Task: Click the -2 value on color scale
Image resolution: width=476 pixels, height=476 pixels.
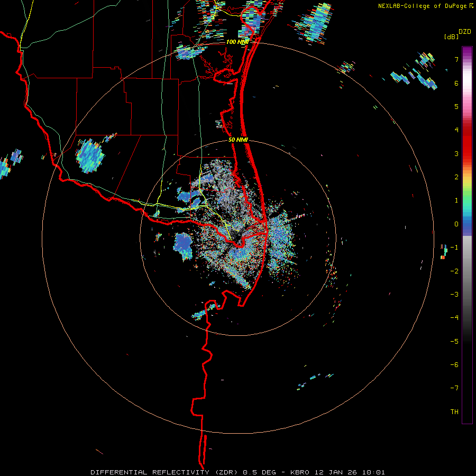Action: 454,271
